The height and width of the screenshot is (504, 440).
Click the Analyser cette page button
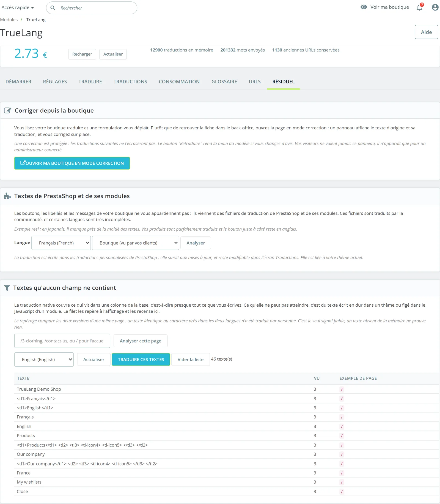[x=141, y=341]
